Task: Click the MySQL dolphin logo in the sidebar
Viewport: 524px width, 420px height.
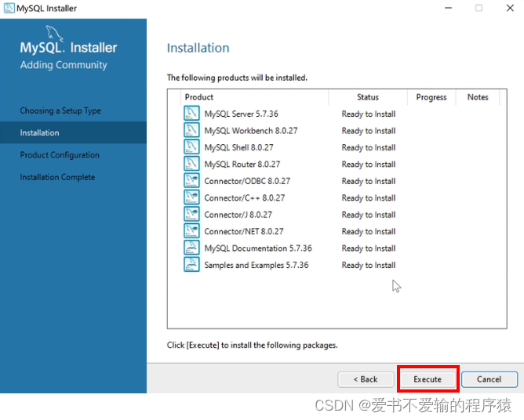Action: point(54,33)
